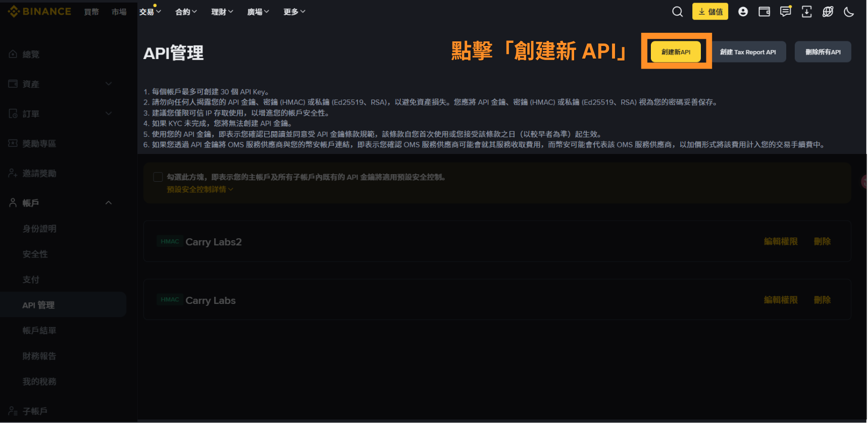Open 總覽 in the sidebar
868x423 pixels.
31,54
